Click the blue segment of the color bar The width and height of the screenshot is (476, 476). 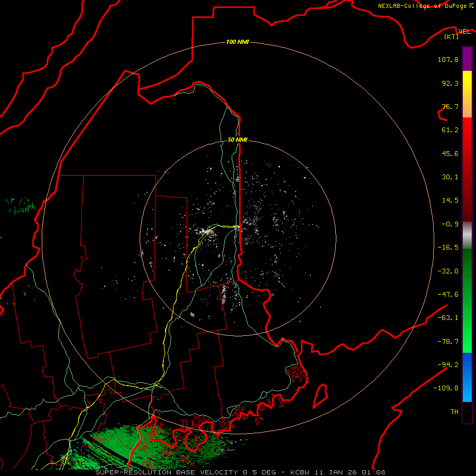pos(467,377)
